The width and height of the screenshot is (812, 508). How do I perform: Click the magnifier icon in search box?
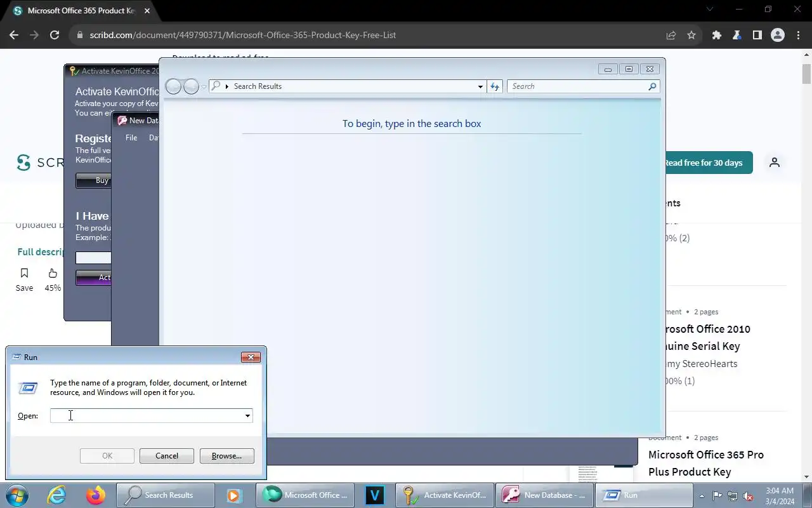pyautogui.click(x=652, y=86)
